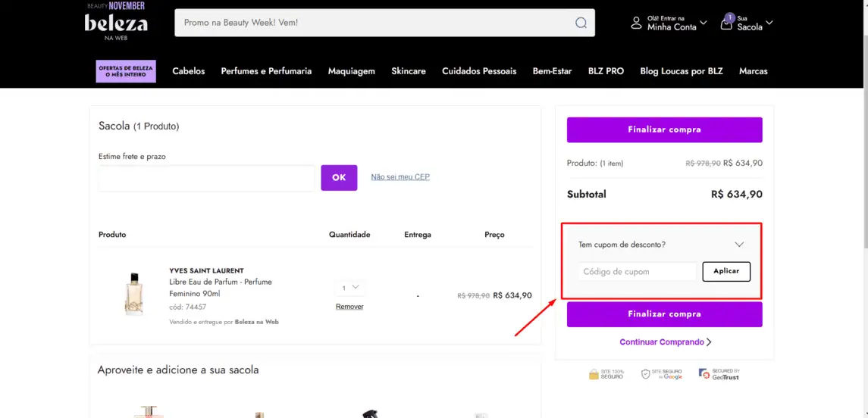
Task: Click the Secured by GeoTrust badge
Action: [719, 374]
